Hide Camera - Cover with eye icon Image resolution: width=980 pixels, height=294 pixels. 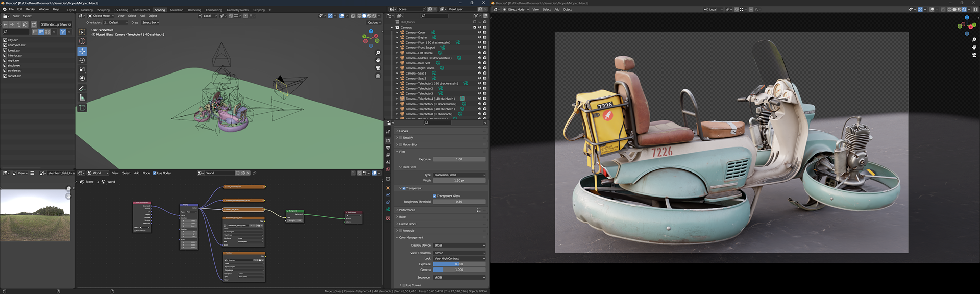tap(479, 32)
